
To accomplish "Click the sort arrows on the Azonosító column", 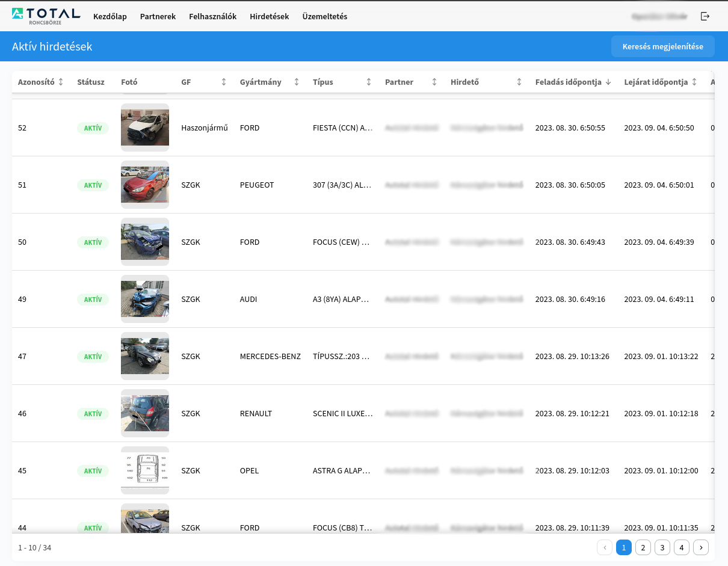I will (60, 81).
